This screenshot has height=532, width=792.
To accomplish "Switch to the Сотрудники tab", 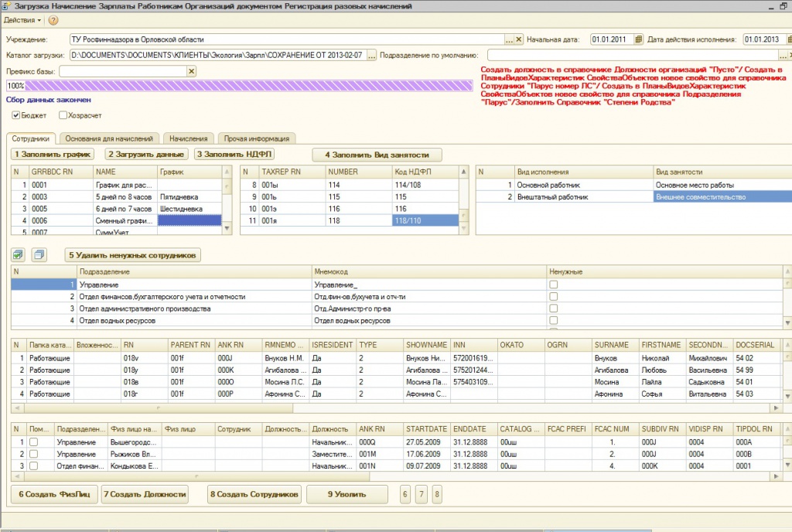I will (31, 138).
